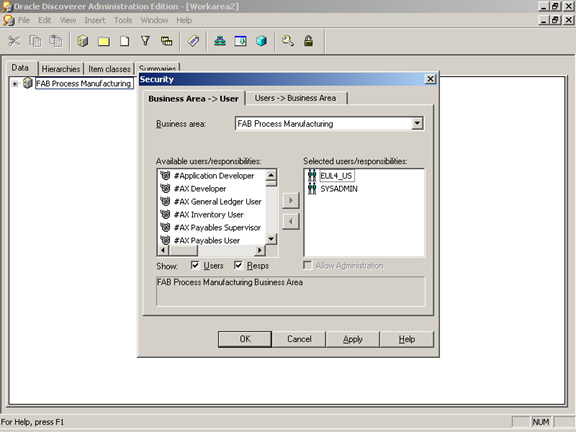Close the Security dialog

(x=430, y=79)
